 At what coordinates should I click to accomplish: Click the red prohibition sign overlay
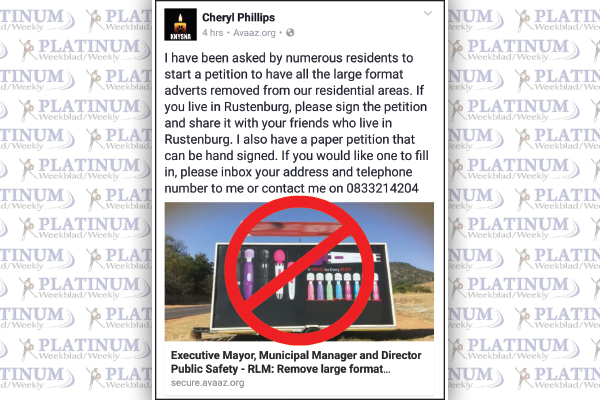(299, 270)
